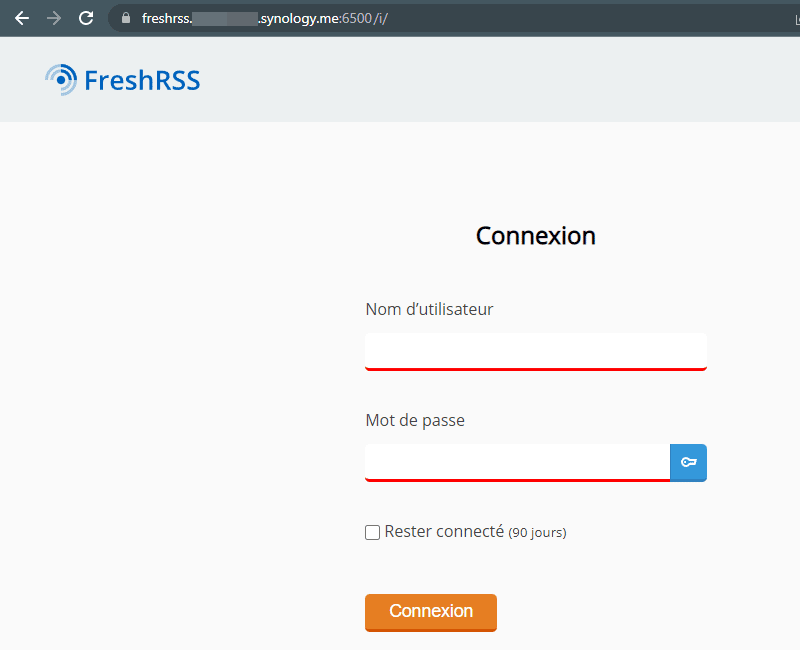Click the browser reload icon
Screen dimensions: 800x650
[86, 17]
